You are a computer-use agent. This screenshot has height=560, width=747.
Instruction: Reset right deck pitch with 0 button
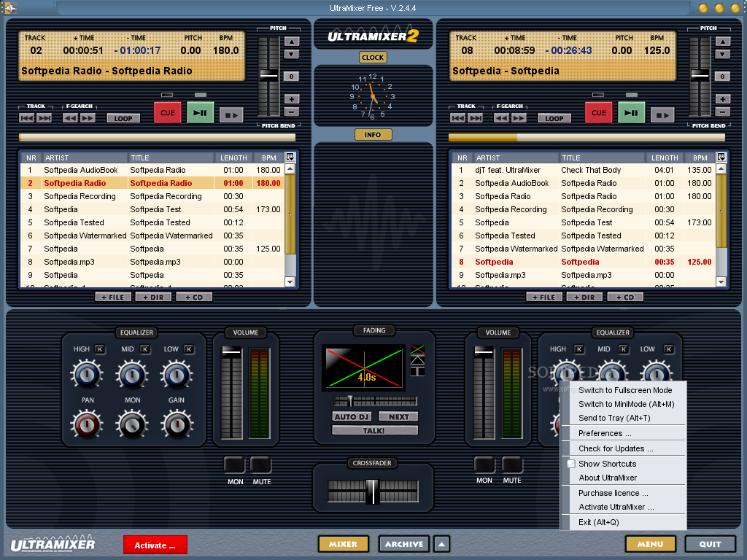click(x=722, y=76)
